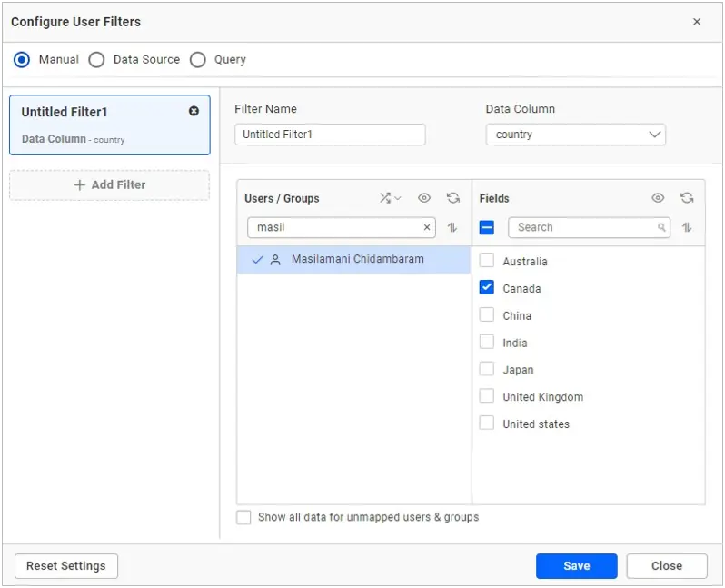The image size is (725, 588).
Task: Click the Users / Groups search field containing masil
Action: [342, 227]
